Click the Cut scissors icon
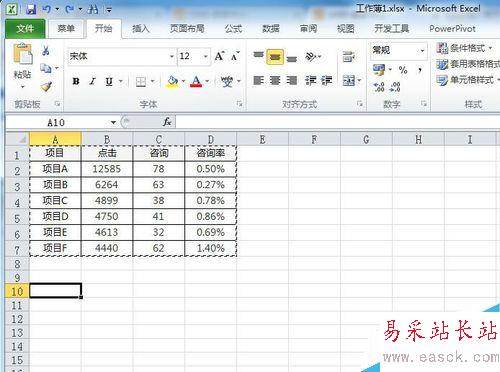The height and width of the screenshot is (372, 500). (46, 51)
